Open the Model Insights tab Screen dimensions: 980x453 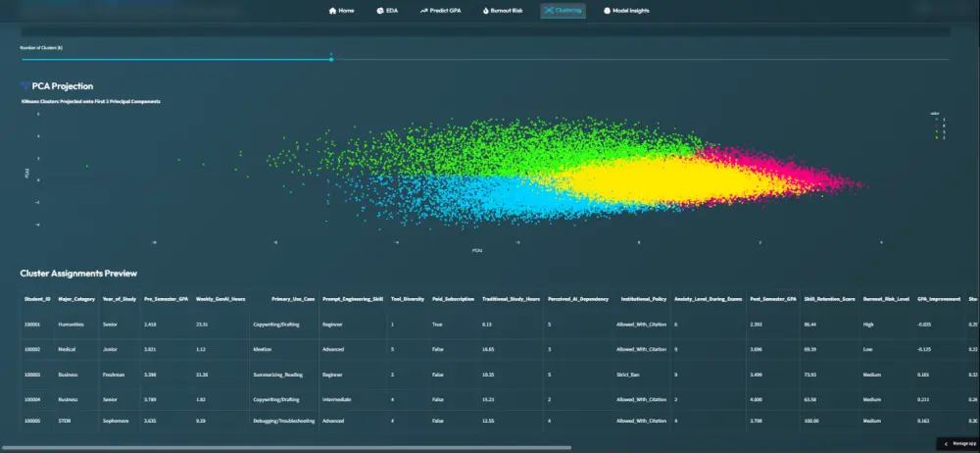[626, 11]
